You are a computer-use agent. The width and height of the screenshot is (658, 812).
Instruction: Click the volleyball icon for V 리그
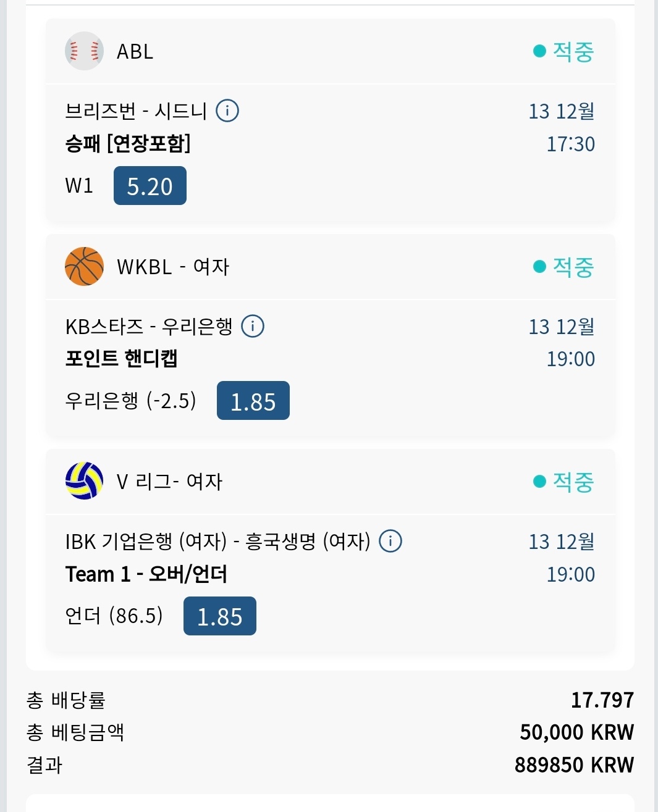[84, 481]
